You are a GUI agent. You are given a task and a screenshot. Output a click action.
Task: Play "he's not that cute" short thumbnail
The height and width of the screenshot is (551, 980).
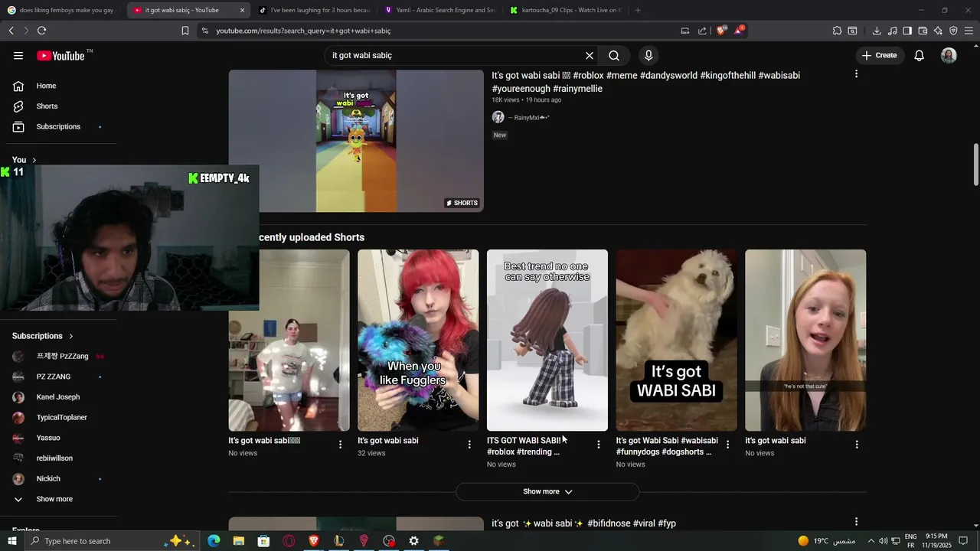pyautogui.click(x=805, y=340)
